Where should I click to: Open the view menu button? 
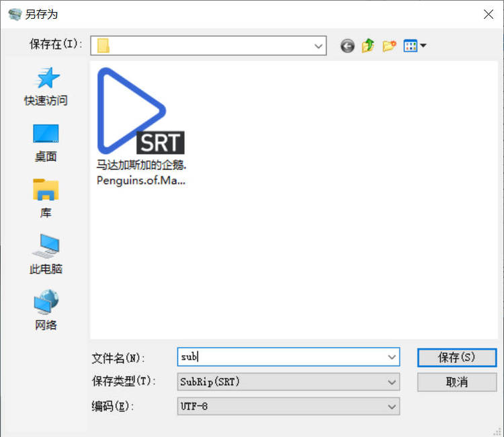click(415, 46)
